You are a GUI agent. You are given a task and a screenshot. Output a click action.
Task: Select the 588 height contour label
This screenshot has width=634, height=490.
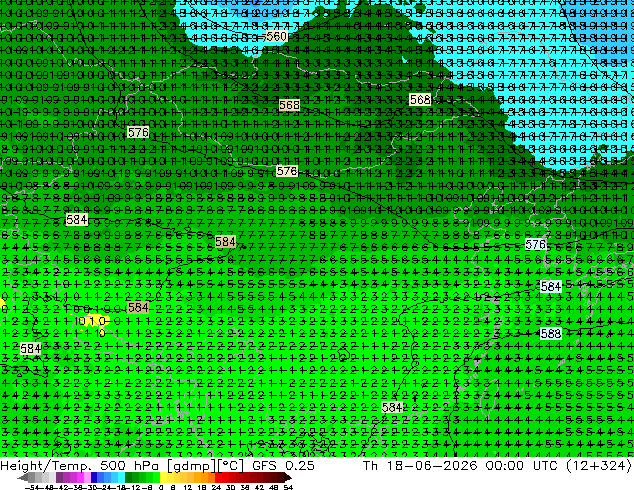[x=551, y=334]
